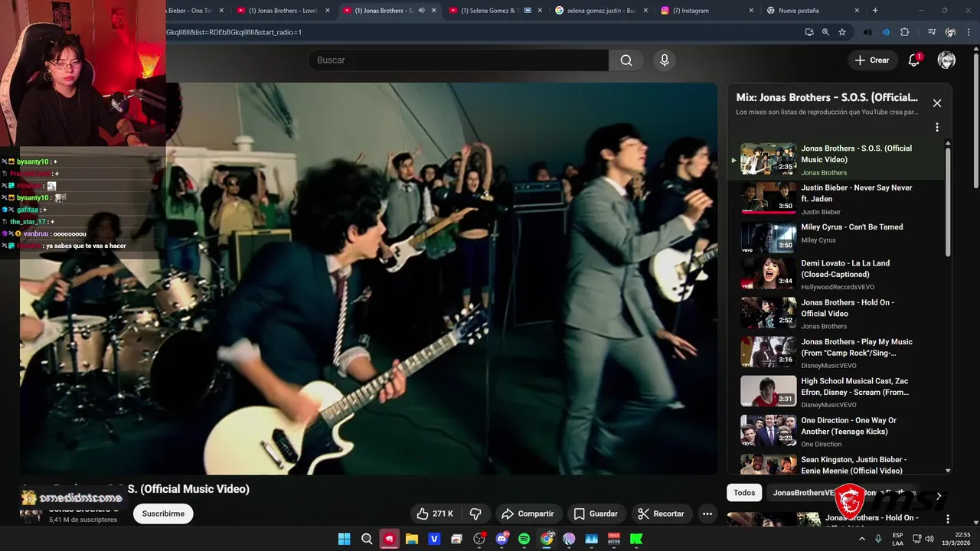Image resolution: width=980 pixels, height=551 pixels.
Task: Click the YouTube search magnifier button
Action: pyautogui.click(x=626, y=60)
